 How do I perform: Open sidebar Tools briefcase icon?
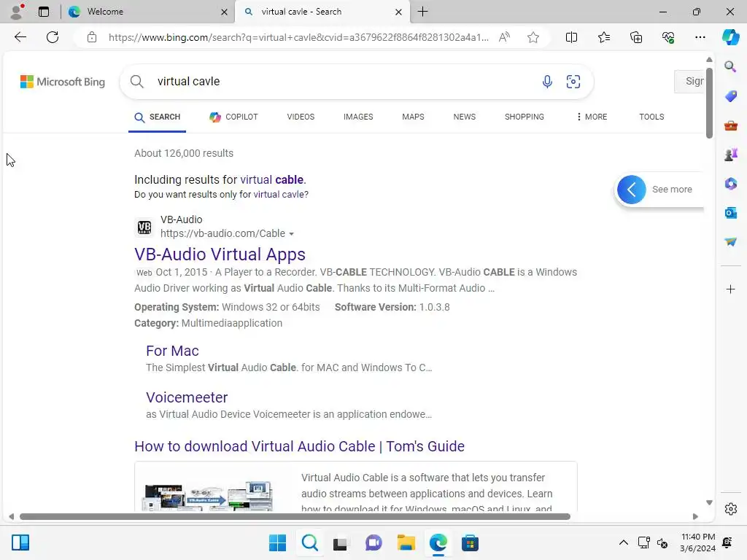pos(730,125)
